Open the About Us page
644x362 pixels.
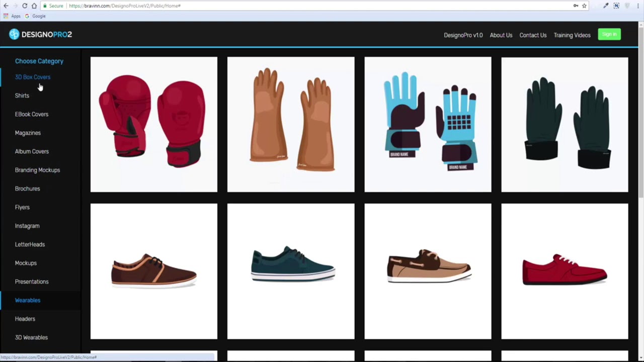click(x=501, y=35)
